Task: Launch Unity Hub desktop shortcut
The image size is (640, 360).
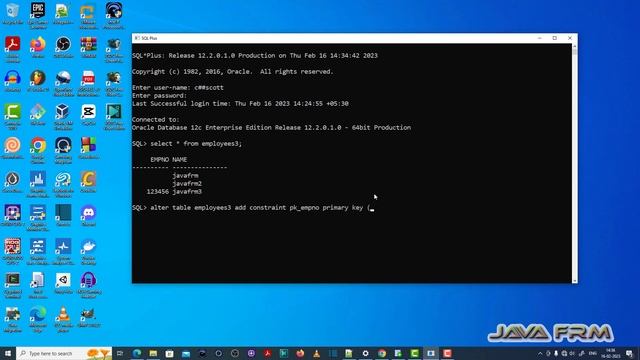Action: (63, 283)
